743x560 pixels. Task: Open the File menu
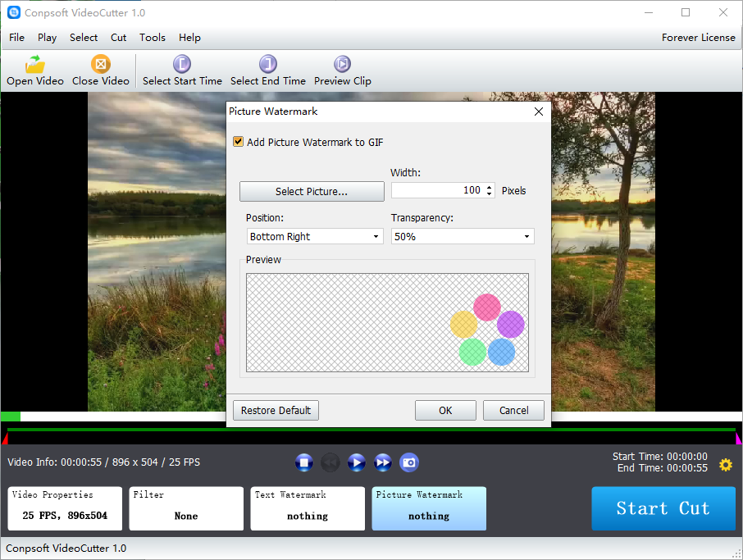coord(16,38)
